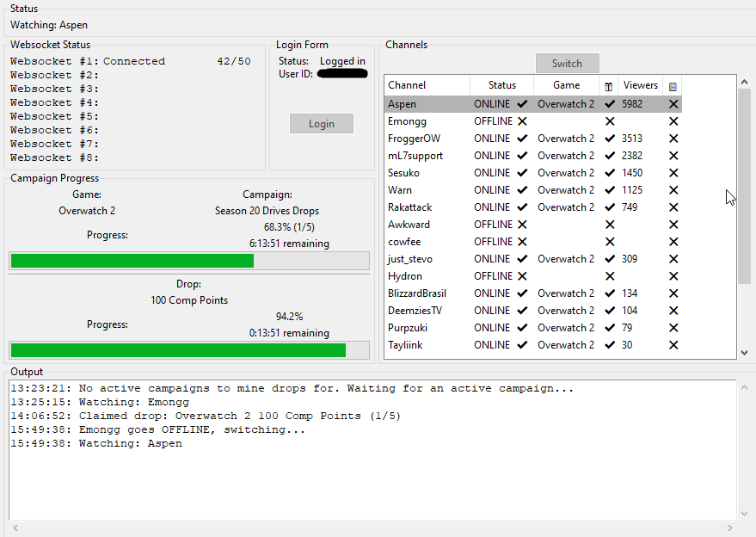Select the Emongg channel row

[533, 121]
